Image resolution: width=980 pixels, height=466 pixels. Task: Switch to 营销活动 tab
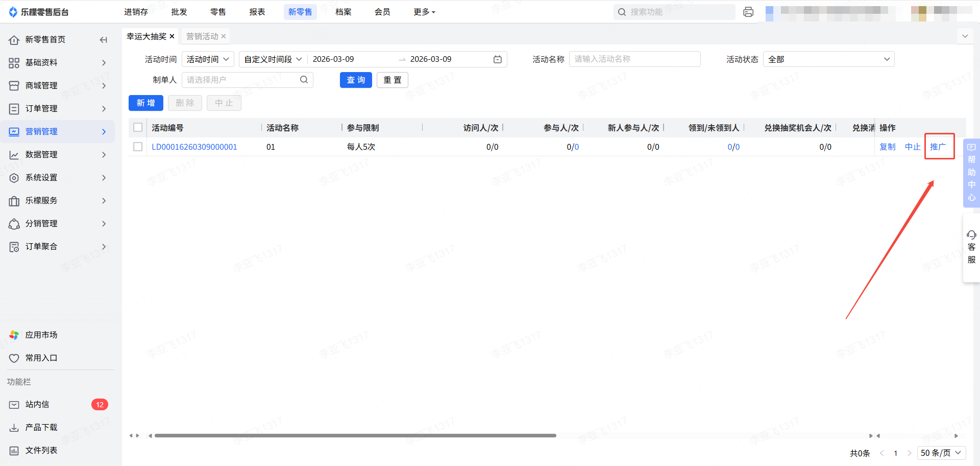tap(202, 36)
